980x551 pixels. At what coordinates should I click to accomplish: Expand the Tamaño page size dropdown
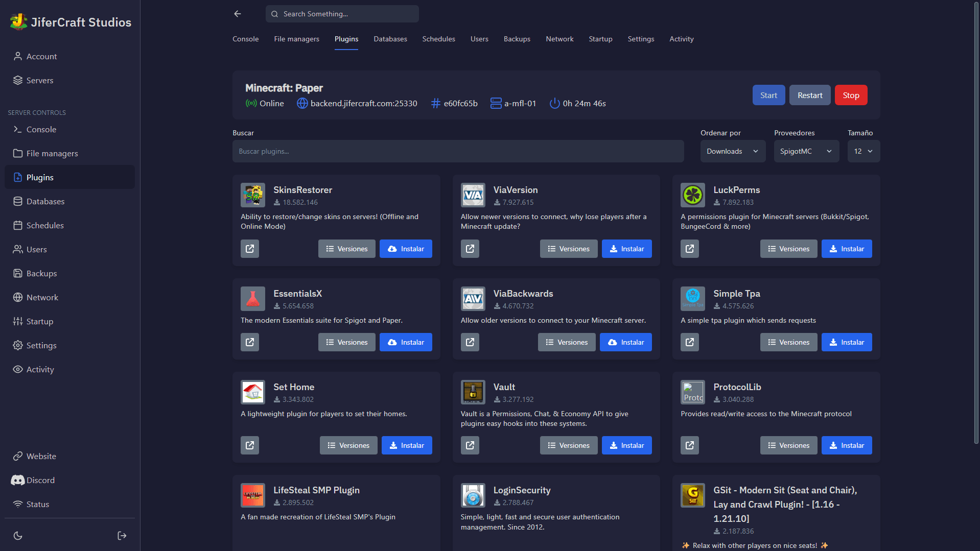[x=863, y=151]
